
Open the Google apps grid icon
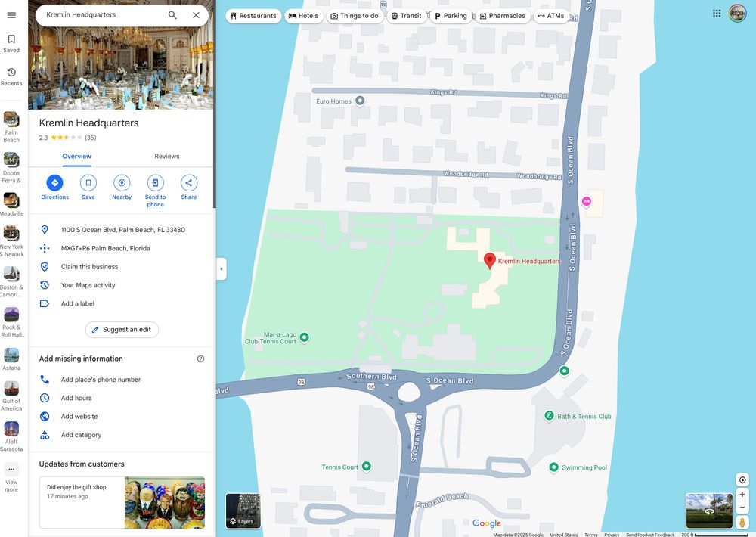click(717, 13)
